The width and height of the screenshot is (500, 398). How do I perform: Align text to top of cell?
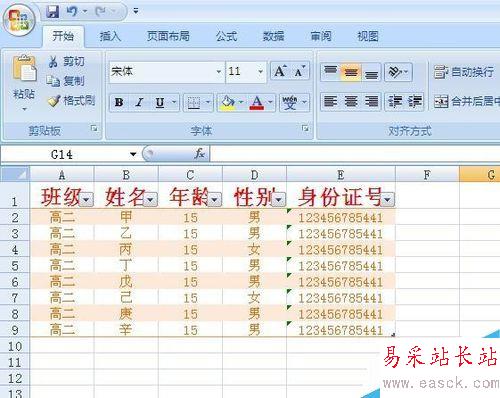tap(330, 71)
